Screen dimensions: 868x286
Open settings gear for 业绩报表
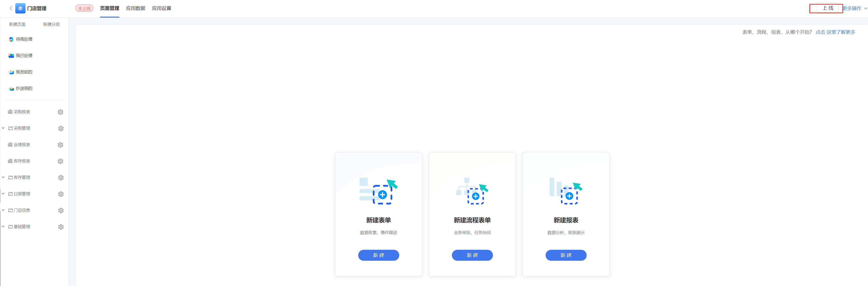pyautogui.click(x=60, y=145)
